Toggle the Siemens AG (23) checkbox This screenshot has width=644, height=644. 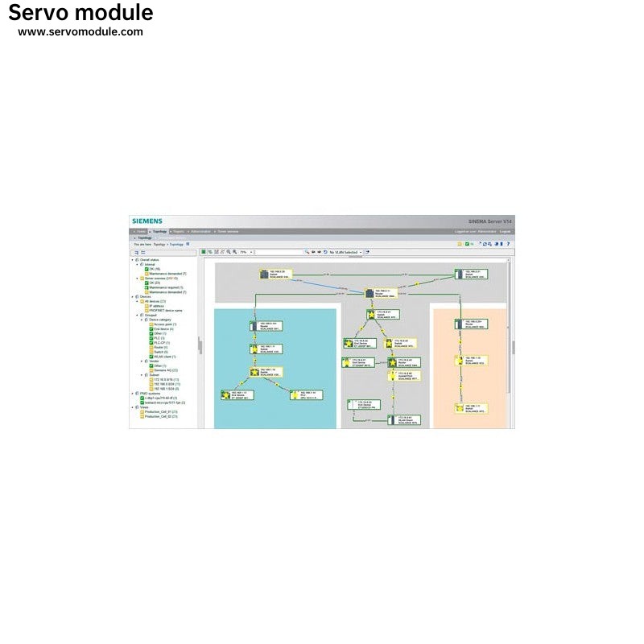point(151,370)
